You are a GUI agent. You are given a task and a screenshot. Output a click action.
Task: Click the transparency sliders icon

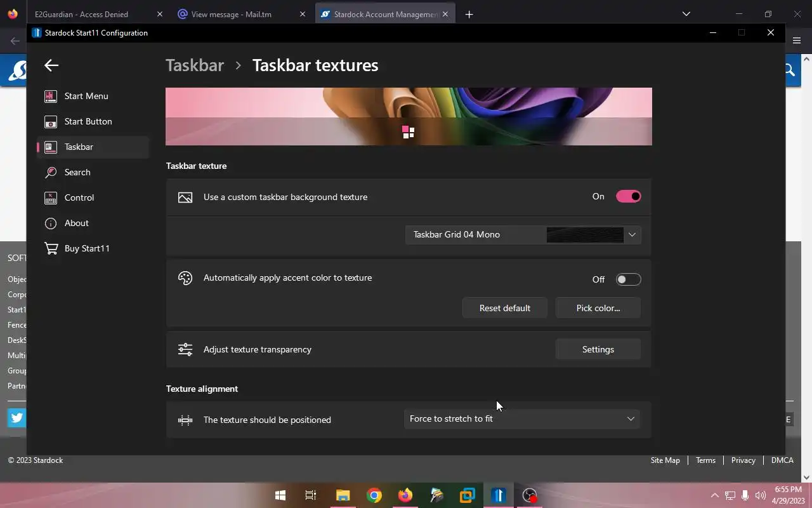[185, 349]
